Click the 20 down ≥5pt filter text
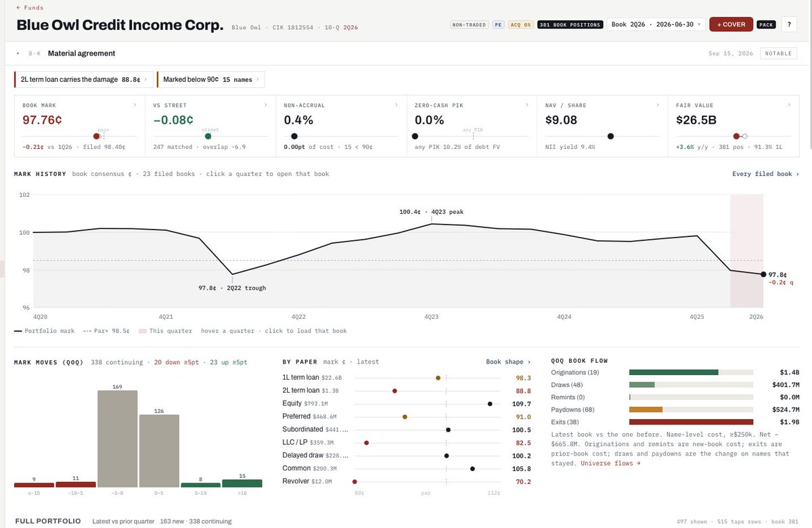The width and height of the screenshot is (812, 528). click(176, 362)
